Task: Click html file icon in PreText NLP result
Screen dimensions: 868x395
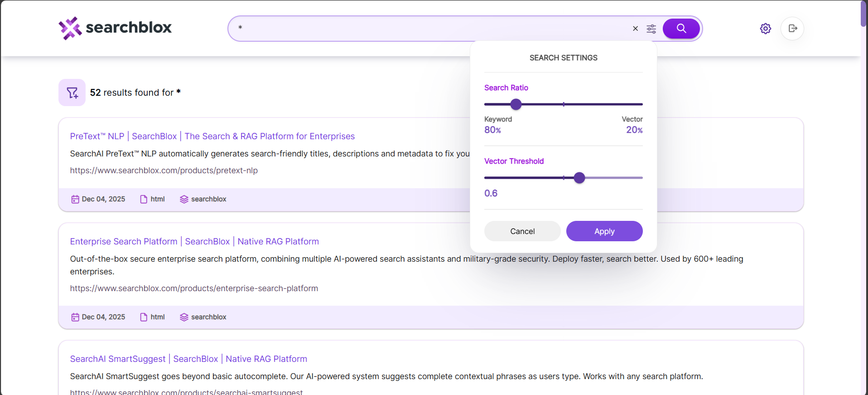Action: click(144, 200)
